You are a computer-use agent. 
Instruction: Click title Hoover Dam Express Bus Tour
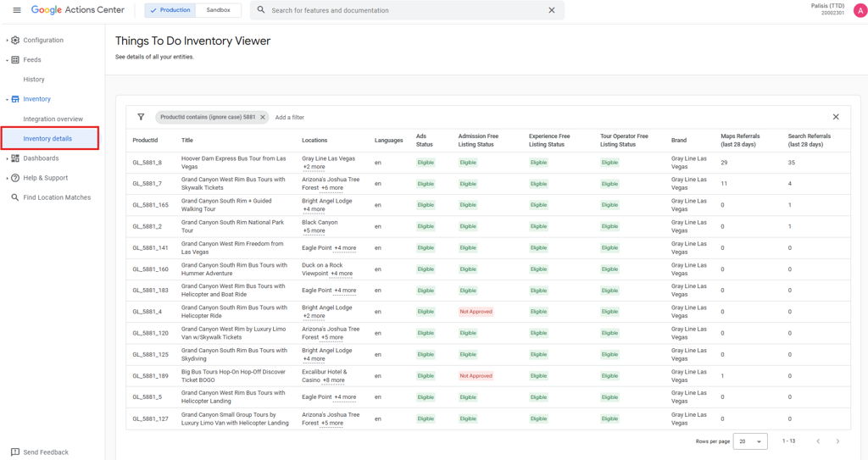coord(234,162)
